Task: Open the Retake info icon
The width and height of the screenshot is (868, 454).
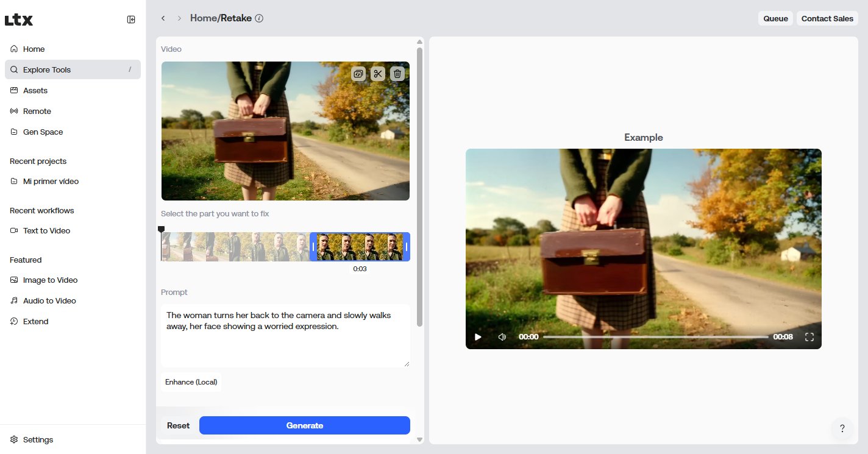Action: coord(259,18)
